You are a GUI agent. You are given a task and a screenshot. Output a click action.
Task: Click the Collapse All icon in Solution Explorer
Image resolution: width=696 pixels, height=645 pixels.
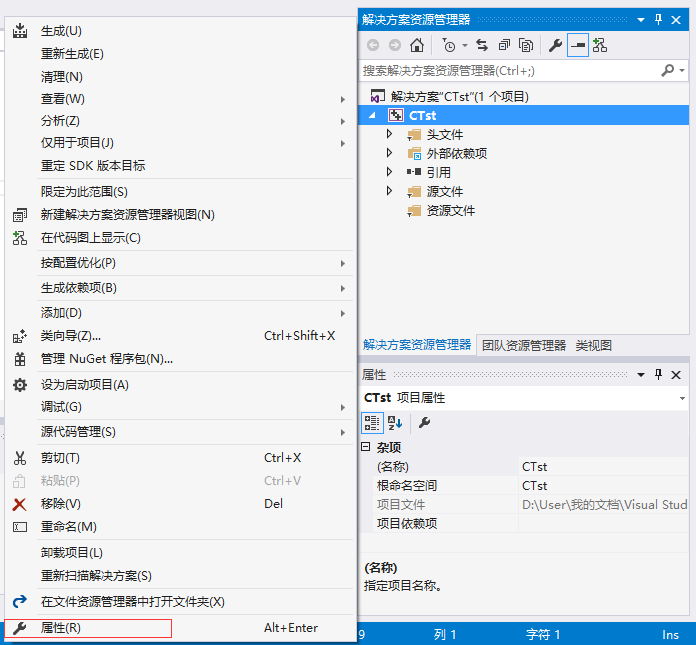point(504,45)
